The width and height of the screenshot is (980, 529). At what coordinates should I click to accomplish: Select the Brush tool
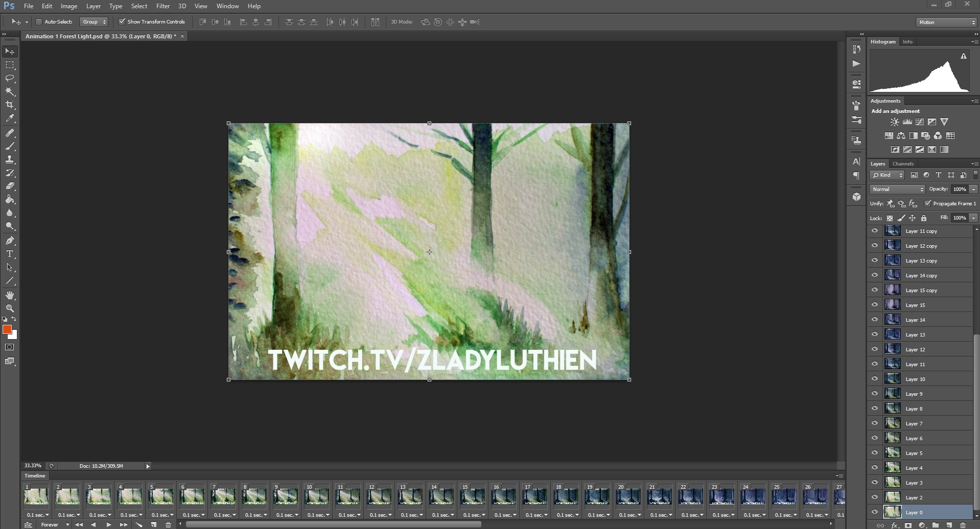point(10,147)
